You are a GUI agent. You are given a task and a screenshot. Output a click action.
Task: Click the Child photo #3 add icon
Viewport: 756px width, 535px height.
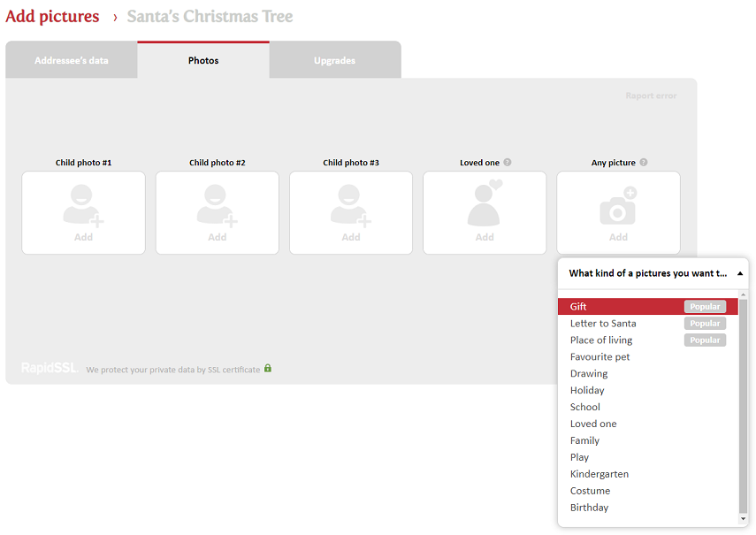(350, 206)
